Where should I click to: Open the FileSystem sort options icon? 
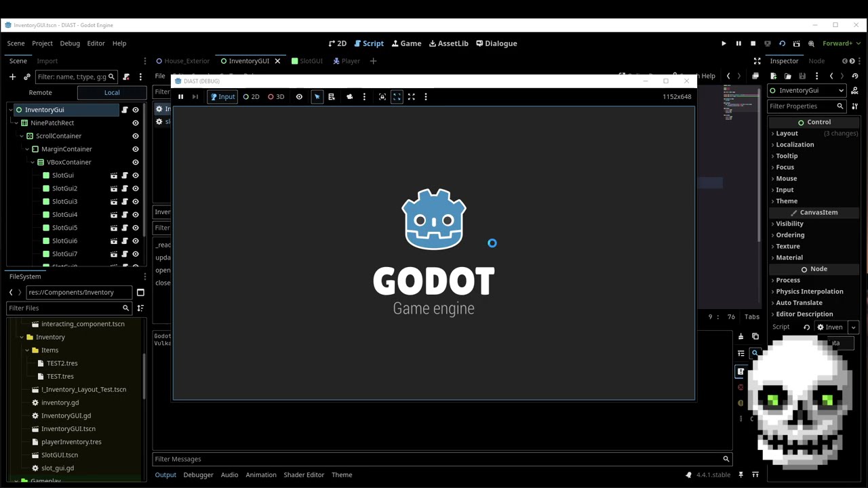140,308
